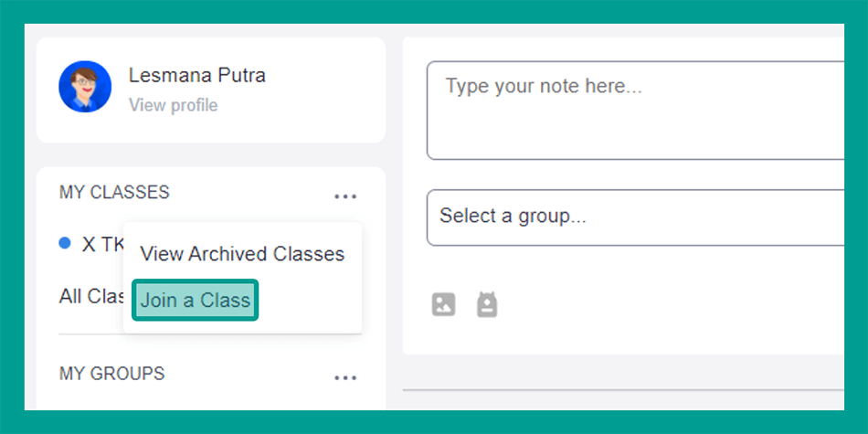
Task: Open Lesmana Putra's avatar picture
Action: tap(85, 87)
